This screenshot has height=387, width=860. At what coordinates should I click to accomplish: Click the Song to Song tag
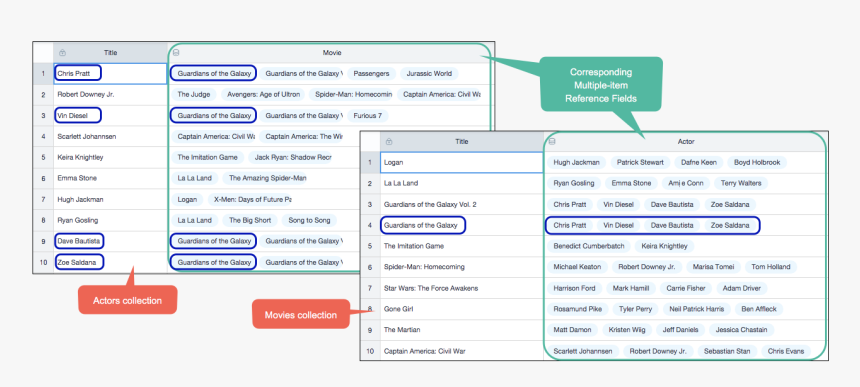[x=309, y=220]
